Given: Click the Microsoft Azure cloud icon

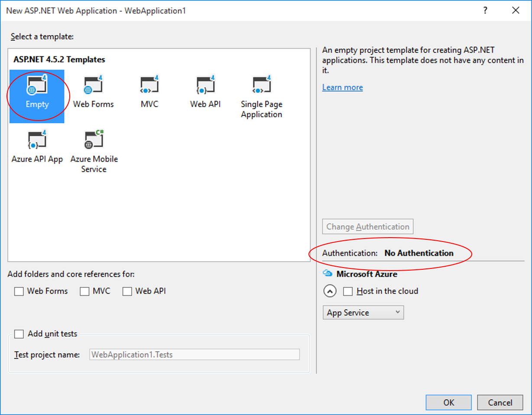Looking at the screenshot, I should pos(327,274).
